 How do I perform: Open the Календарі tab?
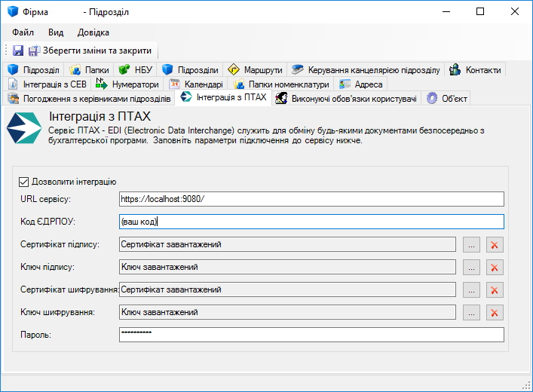(x=196, y=84)
